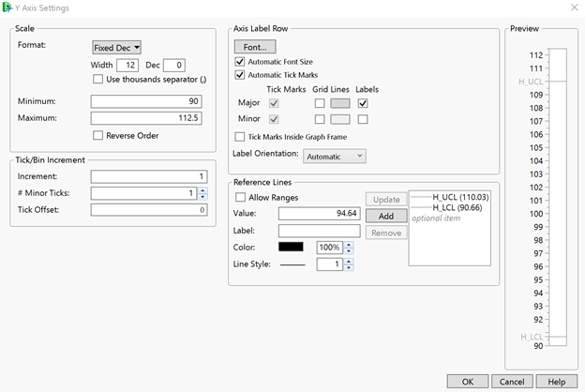585x392 pixels.
Task: Click the 100% opacity field
Action: pos(330,248)
